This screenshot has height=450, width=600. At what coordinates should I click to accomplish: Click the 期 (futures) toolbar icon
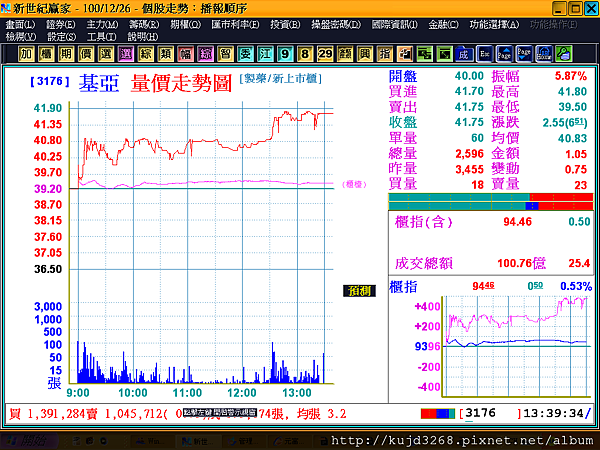pyautogui.click(x=66, y=54)
